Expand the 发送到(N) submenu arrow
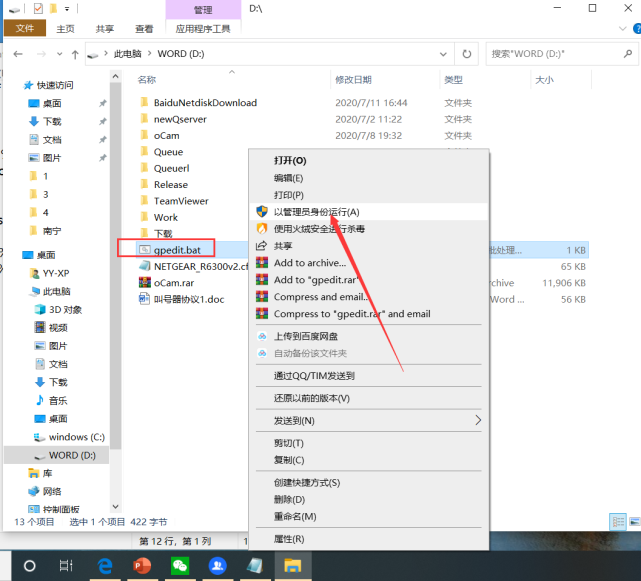Screen dimensions: 641x581 [478, 420]
